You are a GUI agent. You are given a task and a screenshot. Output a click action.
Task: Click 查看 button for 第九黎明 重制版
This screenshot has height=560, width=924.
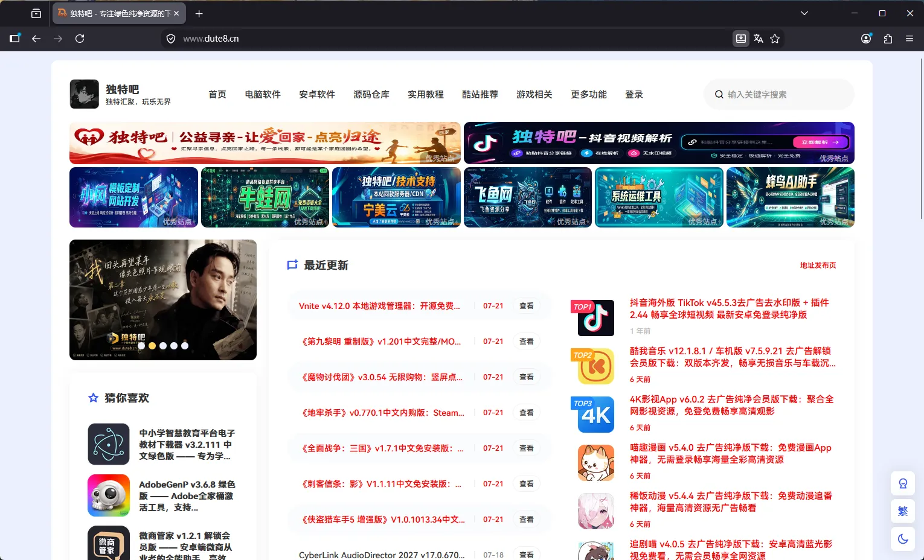click(527, 342)
